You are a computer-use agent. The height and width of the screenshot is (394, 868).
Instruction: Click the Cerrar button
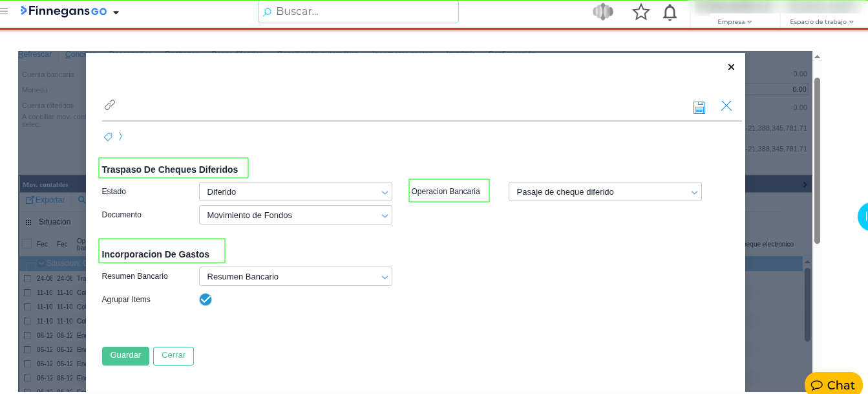tap(173, 356)
